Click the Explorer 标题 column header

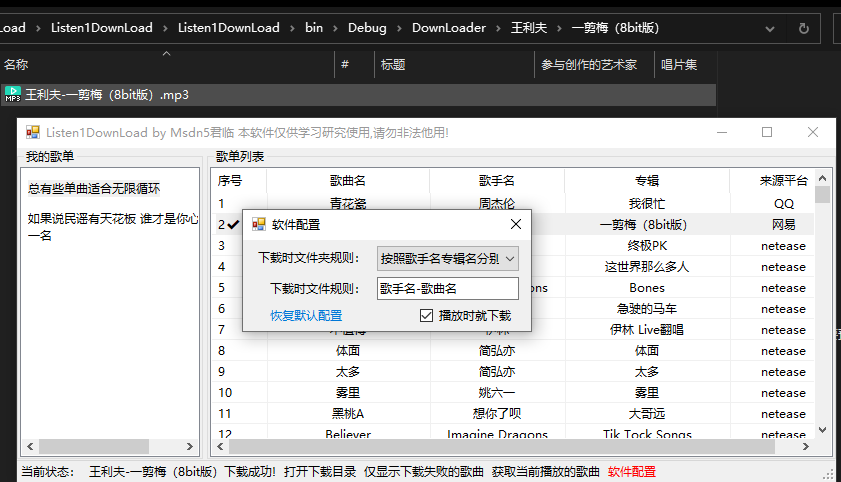point(454,65)
